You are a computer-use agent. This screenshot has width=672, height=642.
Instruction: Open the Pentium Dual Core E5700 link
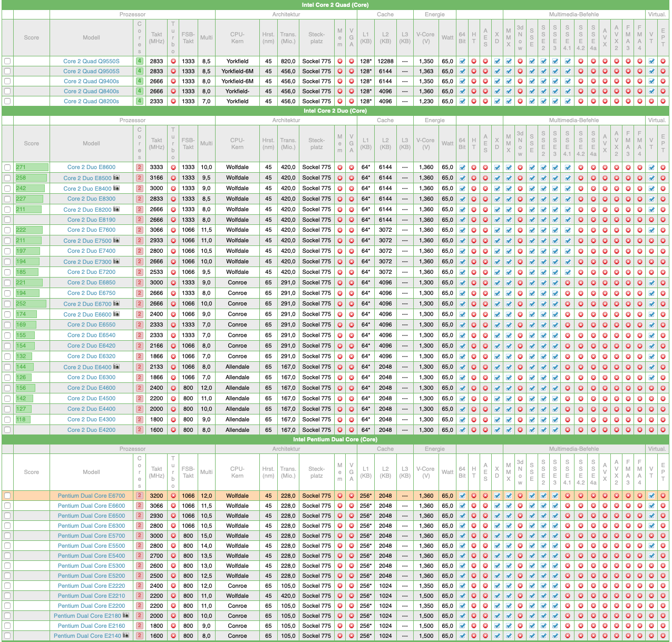tap(91, 536)
